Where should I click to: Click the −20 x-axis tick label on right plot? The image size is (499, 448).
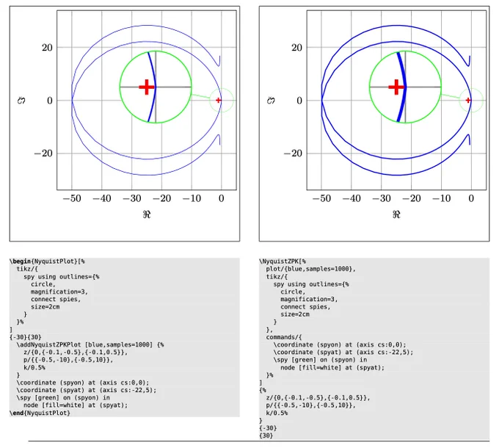[x=412, y=199]
